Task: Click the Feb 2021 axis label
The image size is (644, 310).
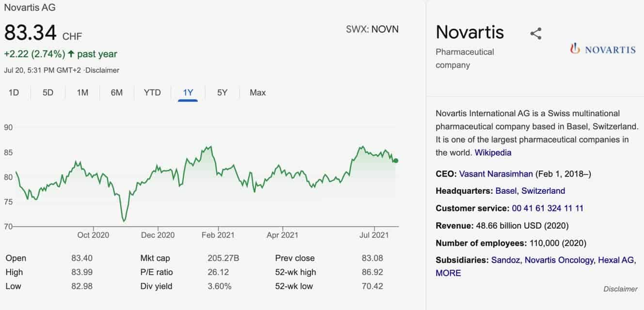Action: point(218,235)
